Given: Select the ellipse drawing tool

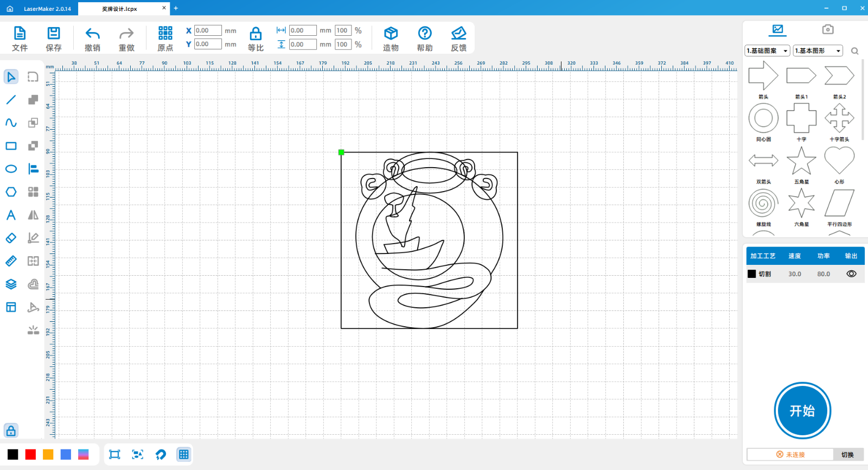Looking at the screenshot, I should coord(11,169).
